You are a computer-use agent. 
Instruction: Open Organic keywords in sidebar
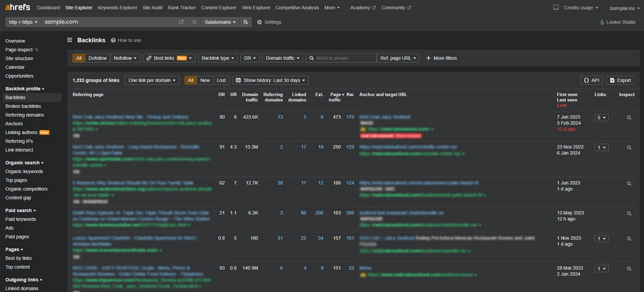tap(24, 172)
